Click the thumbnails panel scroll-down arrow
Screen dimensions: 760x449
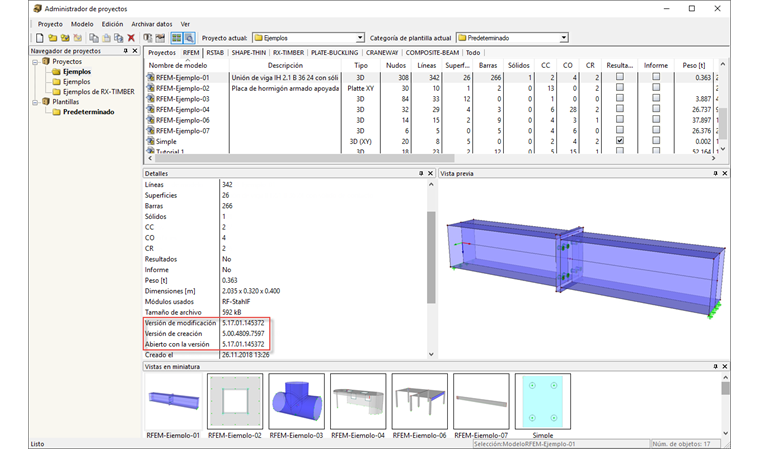(725, 433)
